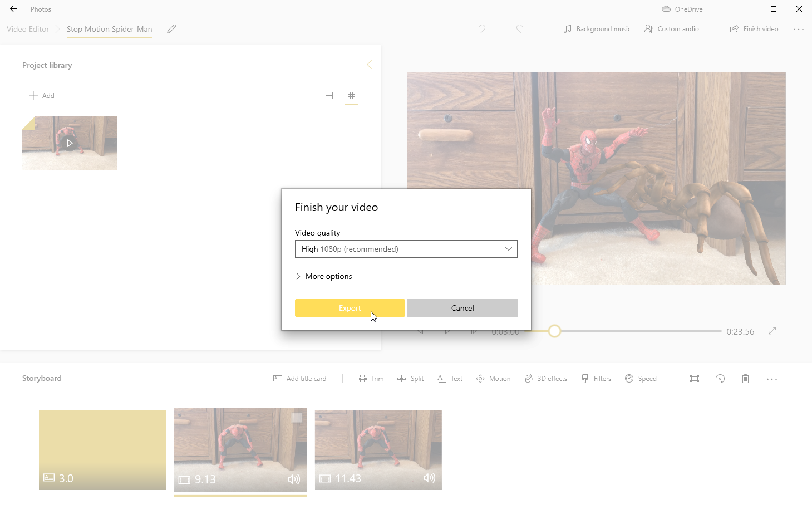The width and height of the screenshot is (812, 519).
Task: Click the rename pencil icon
Action: [x=171, y=29]
